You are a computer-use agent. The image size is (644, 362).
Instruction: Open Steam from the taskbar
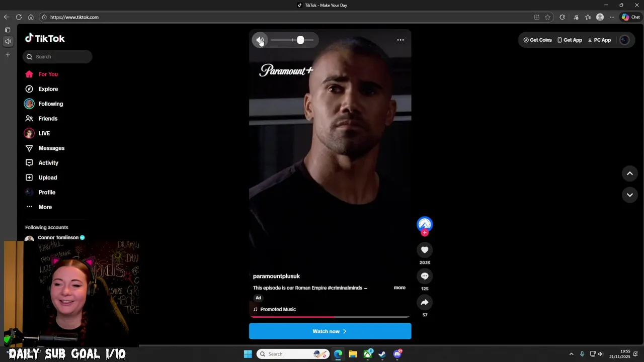click(382, 354)
